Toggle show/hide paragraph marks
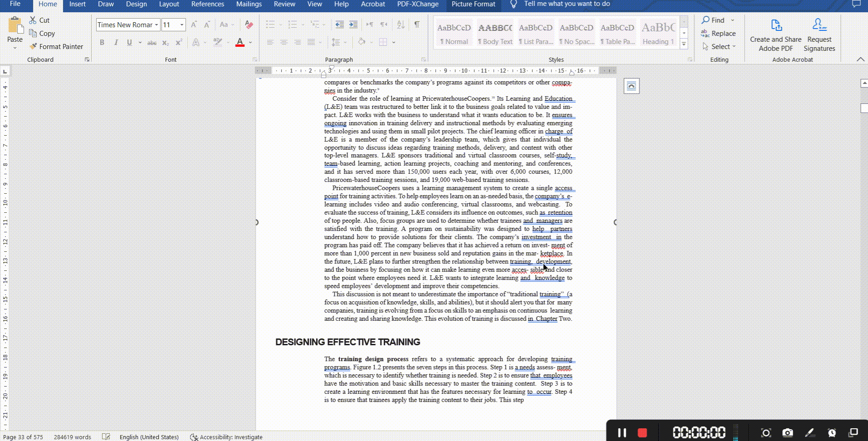The height and width of the screenshot is (441, 868). [x=417, y=24]
